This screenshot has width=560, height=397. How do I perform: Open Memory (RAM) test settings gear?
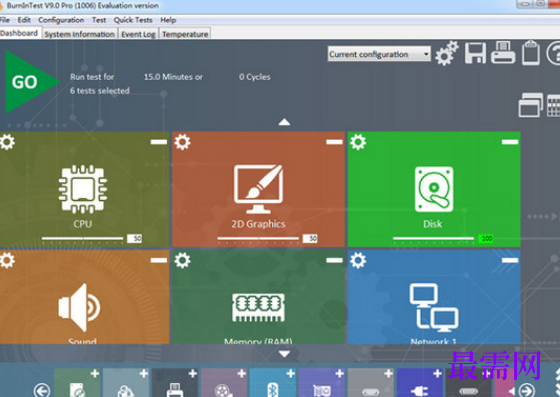pos(182,260)
